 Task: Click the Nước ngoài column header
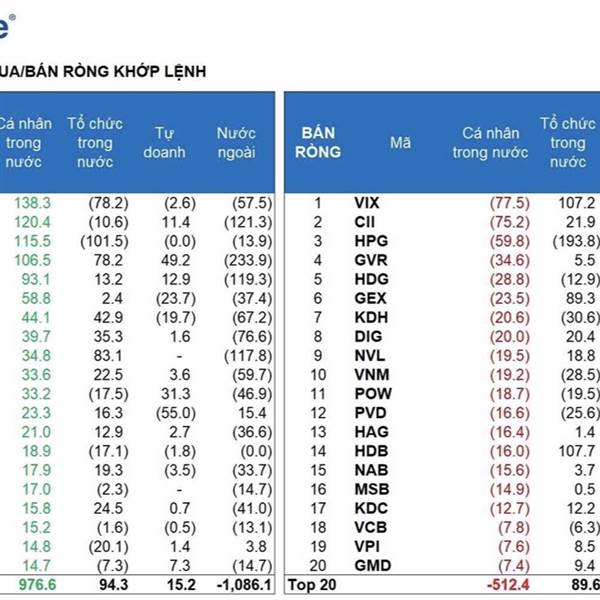[x=236, y=143]
